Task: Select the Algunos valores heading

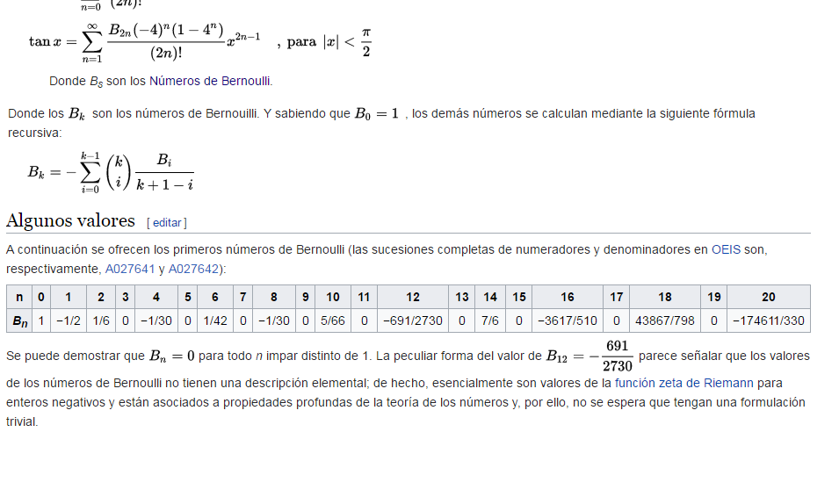Action: click(70, 220)
